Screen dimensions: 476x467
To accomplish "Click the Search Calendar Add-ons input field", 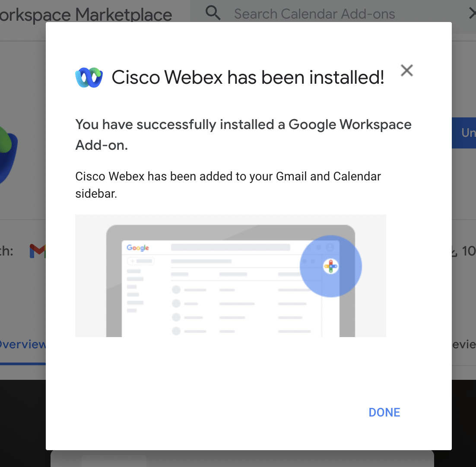I will pos(314,13).
